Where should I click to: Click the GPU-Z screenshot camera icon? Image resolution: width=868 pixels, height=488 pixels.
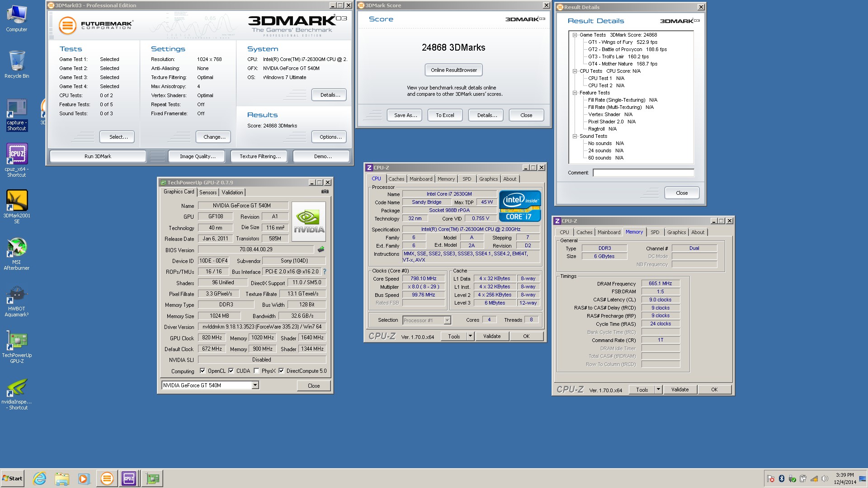325,192
